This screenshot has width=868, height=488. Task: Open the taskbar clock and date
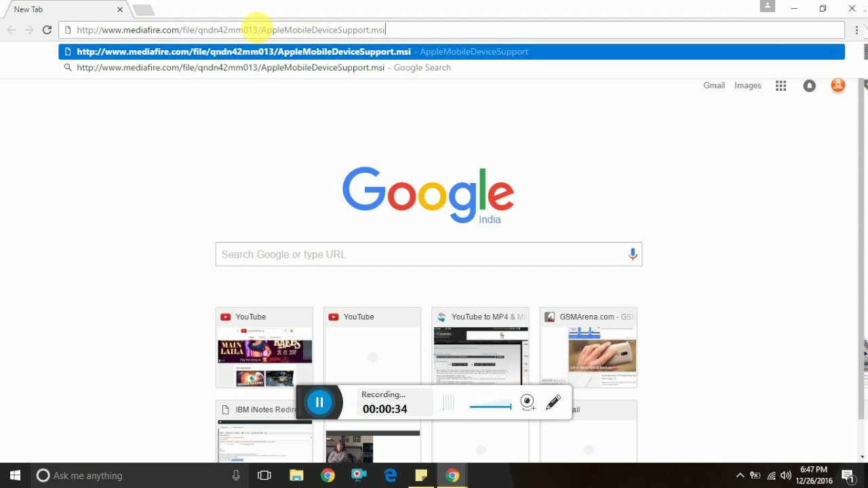click(x=815, y=475)
